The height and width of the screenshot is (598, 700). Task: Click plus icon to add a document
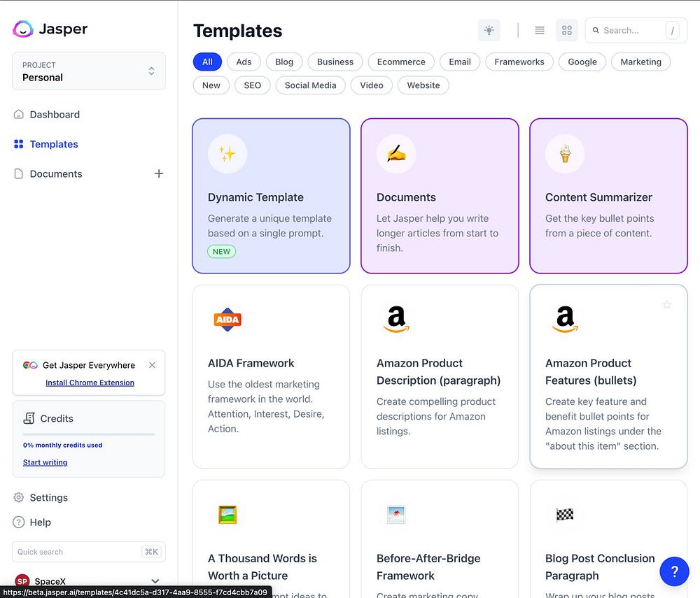click(x=159, y=174)
